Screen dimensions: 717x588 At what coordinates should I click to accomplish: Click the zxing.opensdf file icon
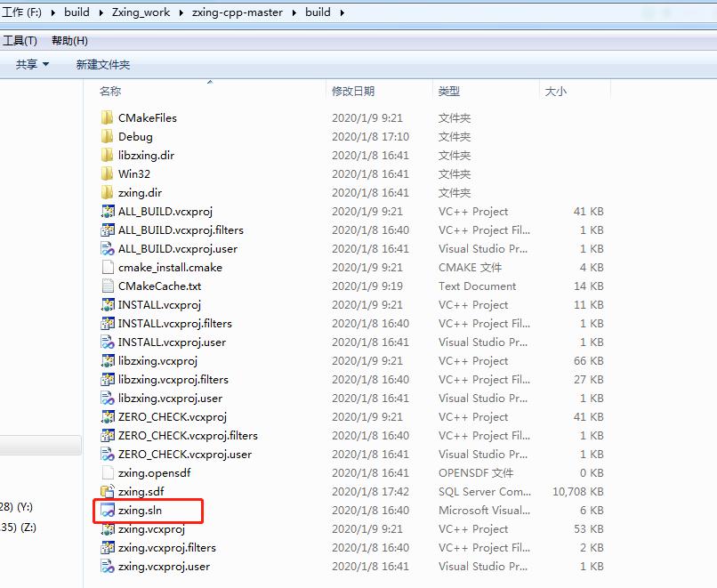coord(108,473)
